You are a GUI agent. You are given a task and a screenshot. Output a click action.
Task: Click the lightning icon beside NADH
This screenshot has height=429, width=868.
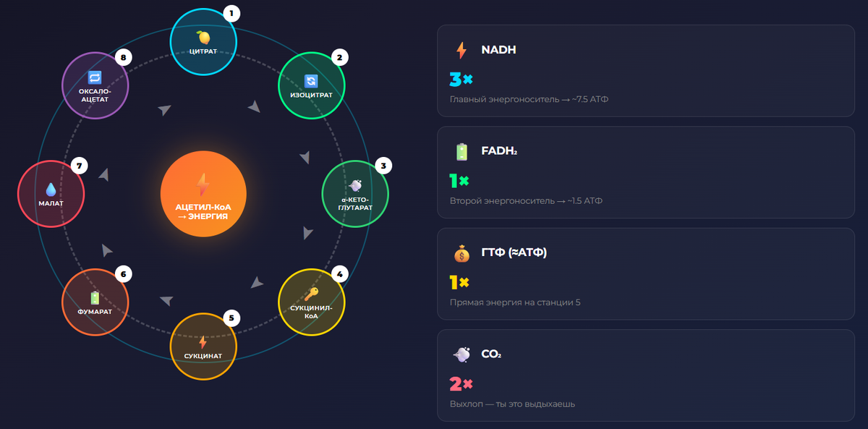tap(461, 51)
